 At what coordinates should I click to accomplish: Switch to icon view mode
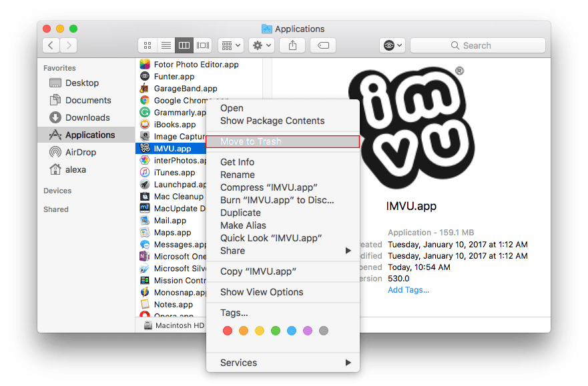pyautogui.click(x=148, y=45)
